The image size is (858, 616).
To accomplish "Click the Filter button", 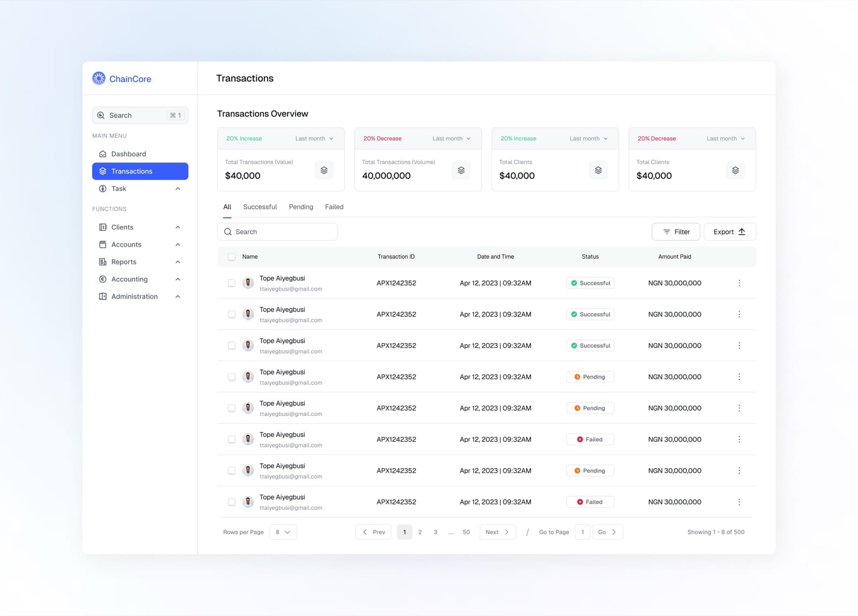I will coord(676,232).
